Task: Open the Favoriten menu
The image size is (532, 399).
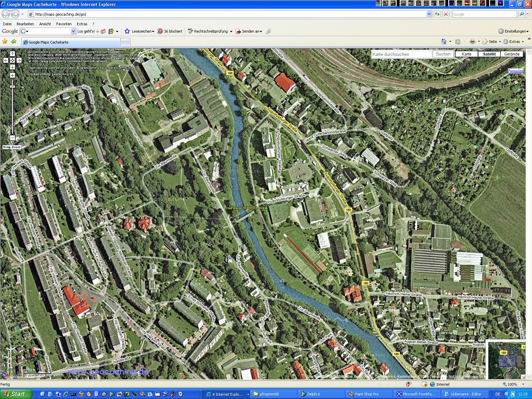Action: (64, 24)
